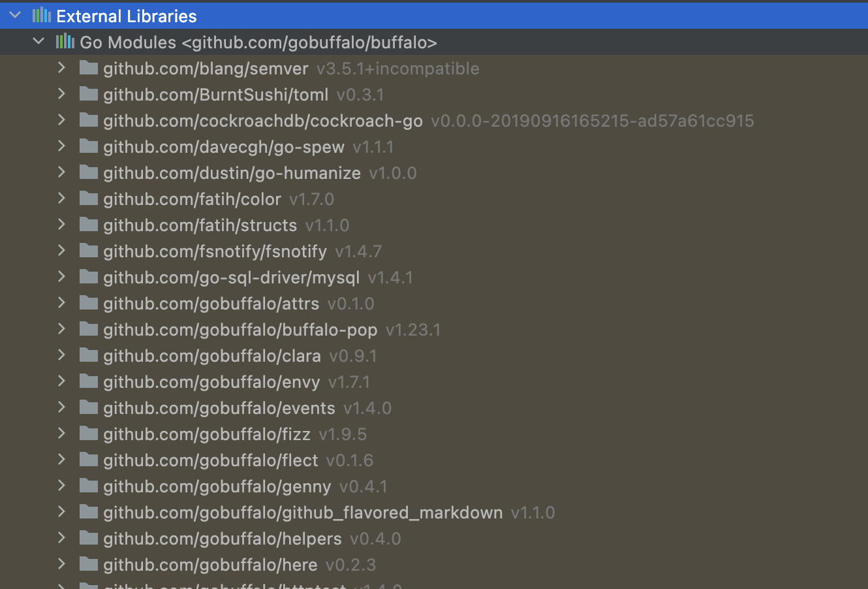Expand the github.com/BurntSushi/toml module
Viewport: 868px width, 589px height.
click(x=61, y=94)
